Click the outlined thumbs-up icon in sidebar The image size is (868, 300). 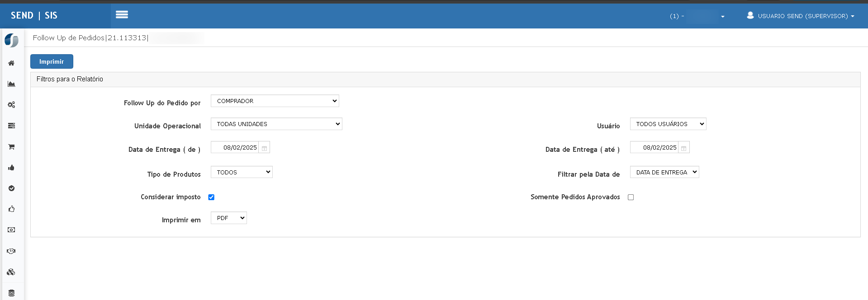pyautogui.click(x=11, y=209)
